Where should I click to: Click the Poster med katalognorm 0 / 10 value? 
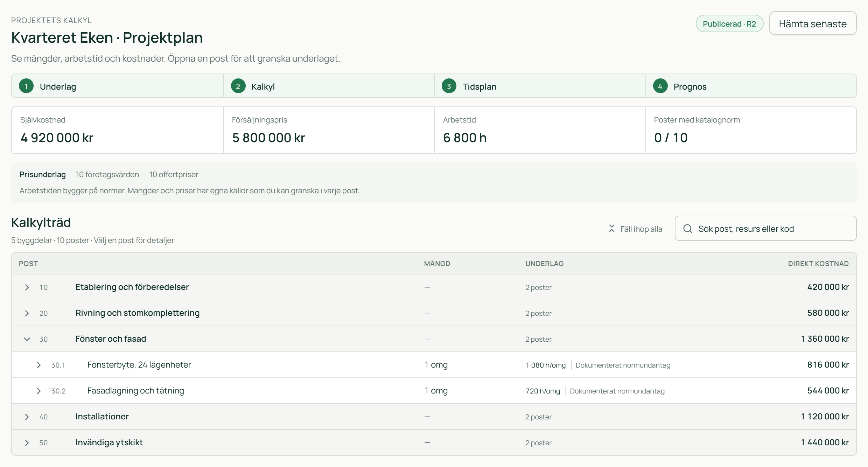tap(671, 138)
